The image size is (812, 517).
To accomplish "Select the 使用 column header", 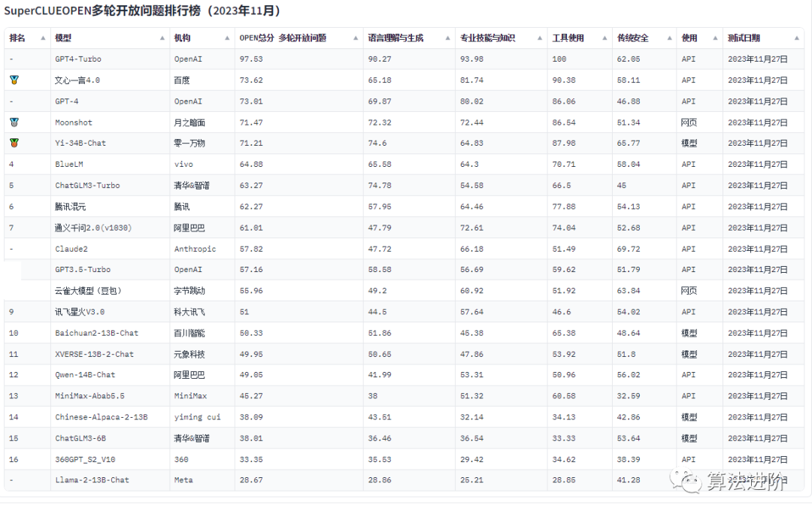I will pos(690,38).
